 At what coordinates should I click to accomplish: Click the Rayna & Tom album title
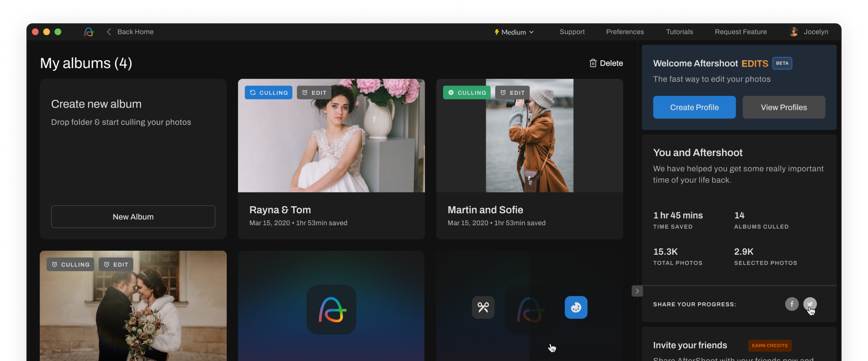[280, 210]
